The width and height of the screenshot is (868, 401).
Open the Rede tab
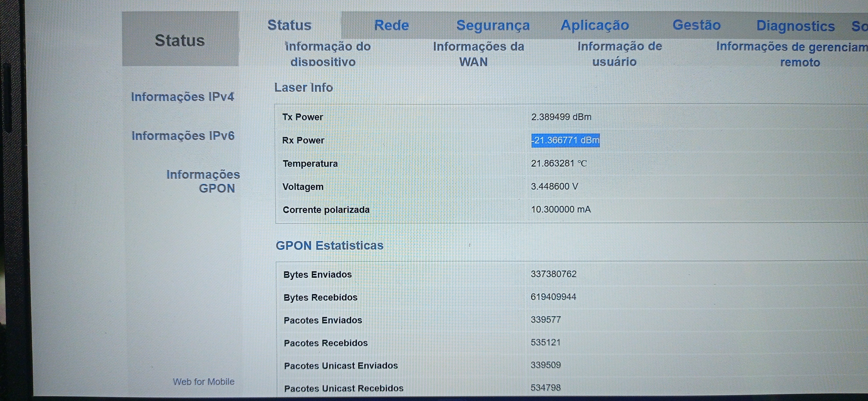(x=391, y=26)
